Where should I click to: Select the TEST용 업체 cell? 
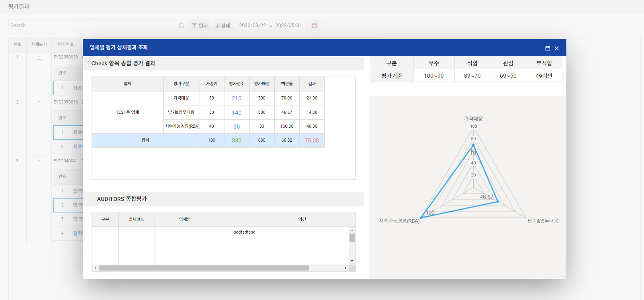click(x=127, y=112)
